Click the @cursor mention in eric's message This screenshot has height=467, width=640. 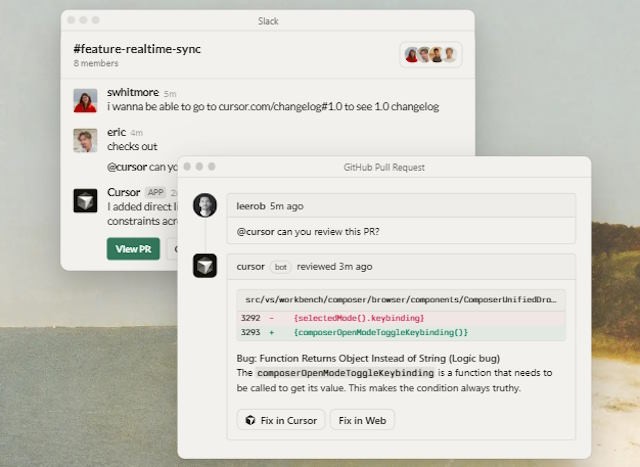[127, 167]
